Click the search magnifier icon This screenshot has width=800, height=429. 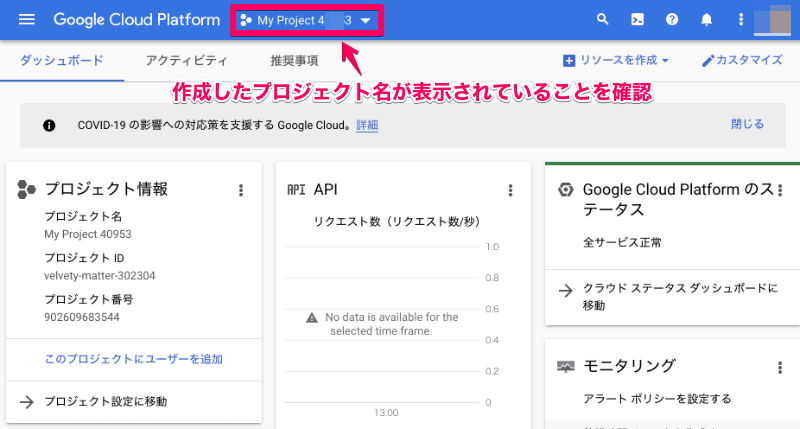click(x=602, y=20)
